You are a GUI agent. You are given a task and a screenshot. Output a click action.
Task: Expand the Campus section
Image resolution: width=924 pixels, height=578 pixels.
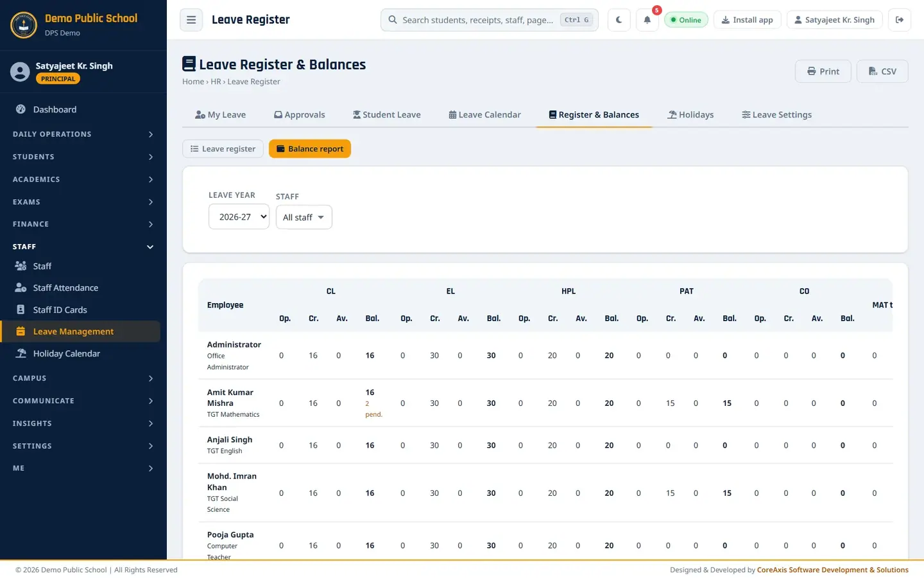[x=83, y=378]
